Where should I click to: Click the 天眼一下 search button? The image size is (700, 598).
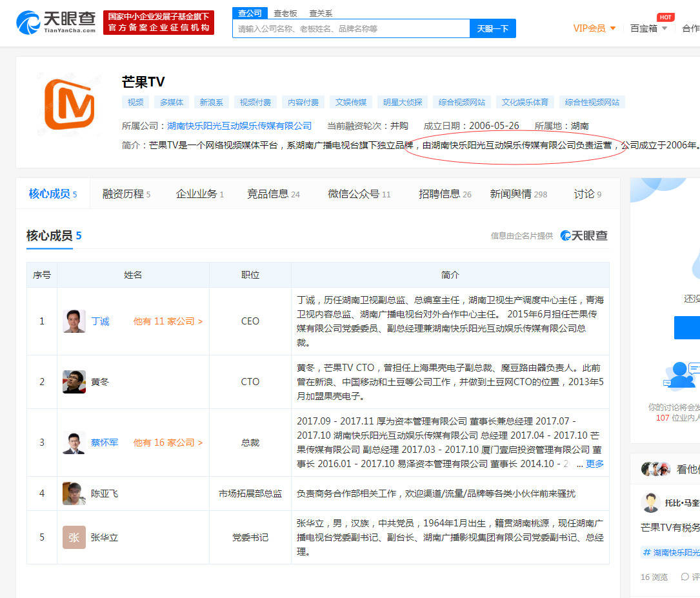pos(493,28)
